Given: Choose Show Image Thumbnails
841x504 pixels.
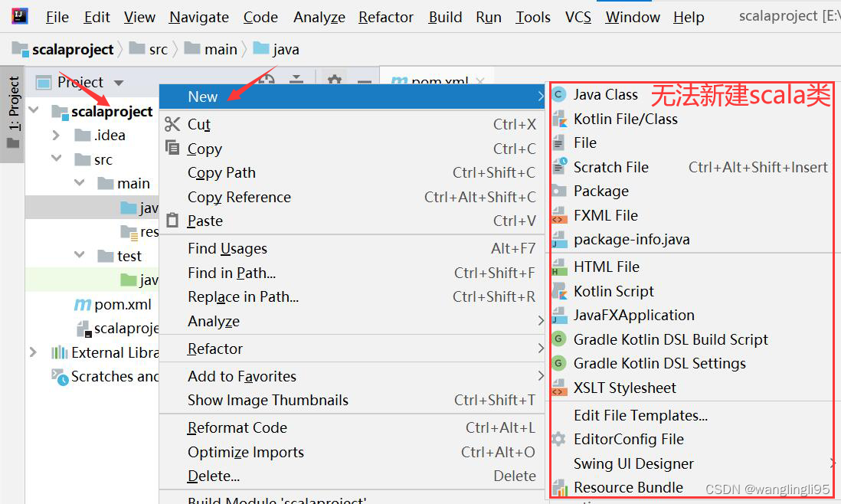Looking at the screenshot, I should point(352,400).
